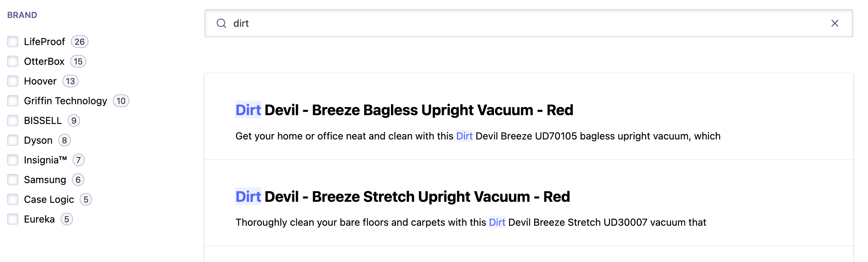
Task: Open Dirt Devil Breeze Stretch Upright Vacuum result
Action: [x=403, y=197]
